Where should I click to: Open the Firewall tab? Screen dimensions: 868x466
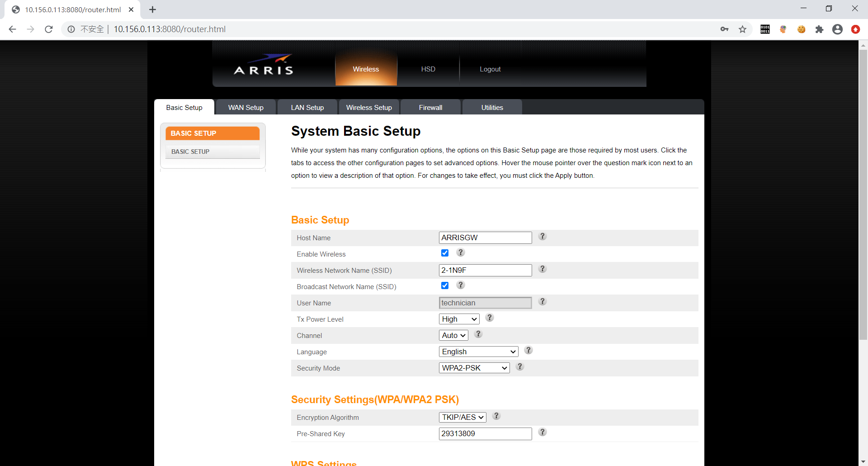click(x=430, y=107)
